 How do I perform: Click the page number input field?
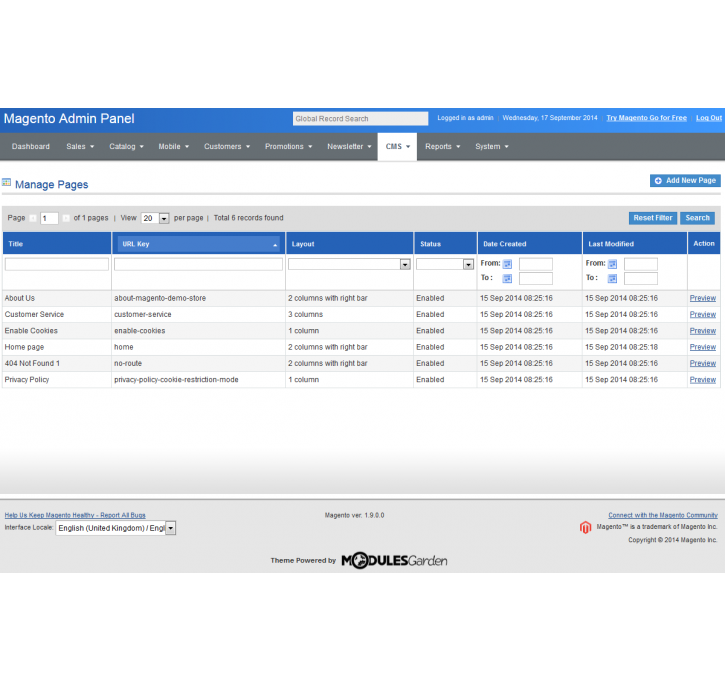49,218
